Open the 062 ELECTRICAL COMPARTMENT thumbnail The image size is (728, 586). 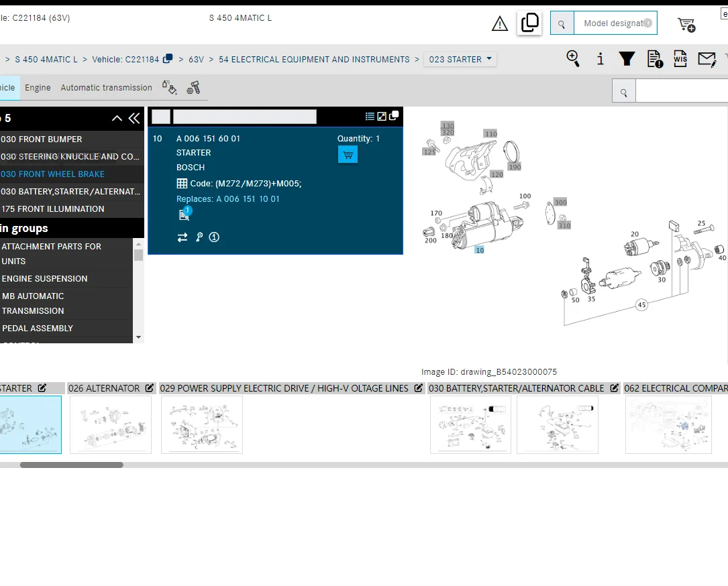click(668, 424)
